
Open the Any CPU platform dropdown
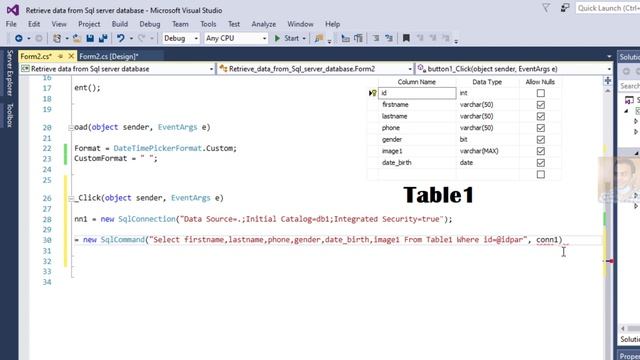236,38
